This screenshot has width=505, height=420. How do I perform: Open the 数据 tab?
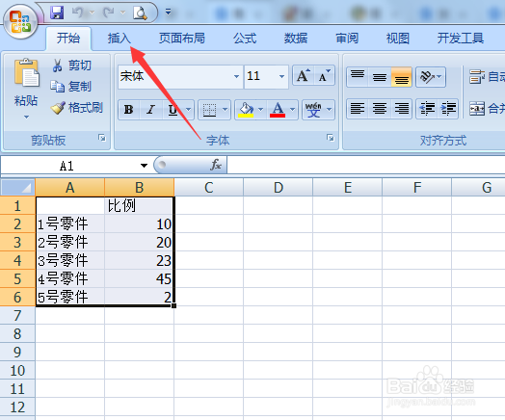(296, 39)
